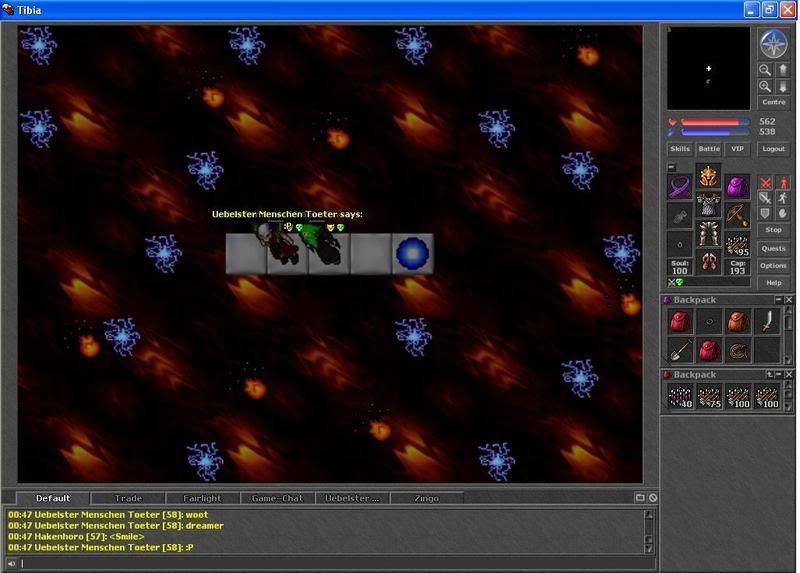The width and height of the screenshot is (800, 573).
Task: Close the red Backpack container
Action: pos(788,375)
